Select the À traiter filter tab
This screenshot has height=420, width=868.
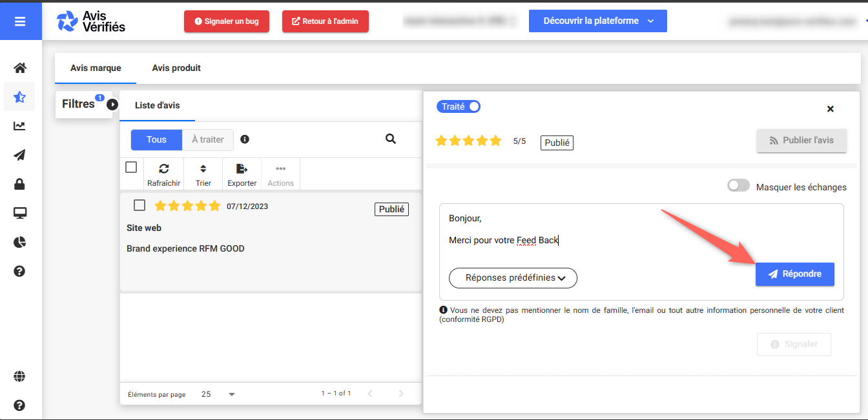click(x=207, y=139)
